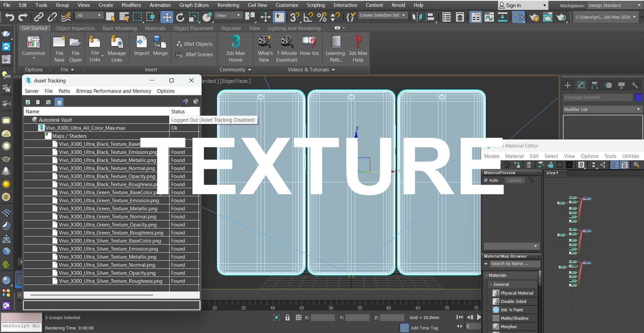
Task: Open Render Setup dialog
Action: coord(534,17)
